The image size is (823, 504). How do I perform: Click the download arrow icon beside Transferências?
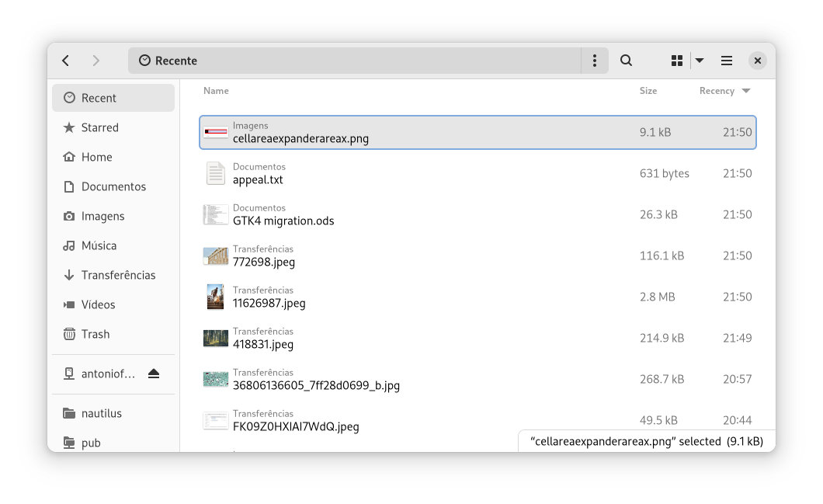(x=69, y=275)
